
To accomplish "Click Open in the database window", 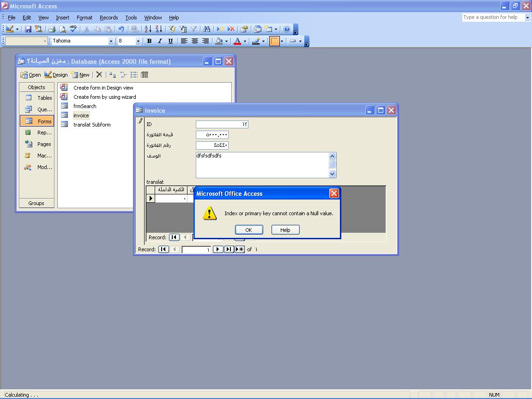I will (30, 75).
